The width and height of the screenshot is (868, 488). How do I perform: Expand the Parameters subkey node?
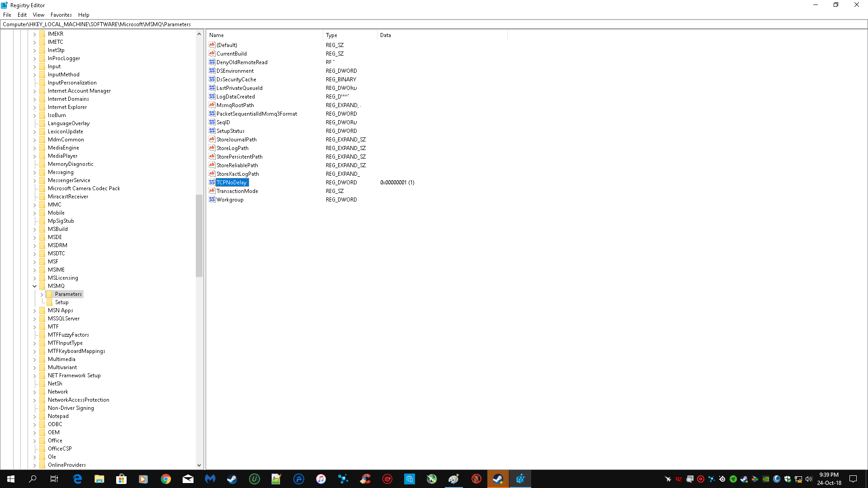42,294
